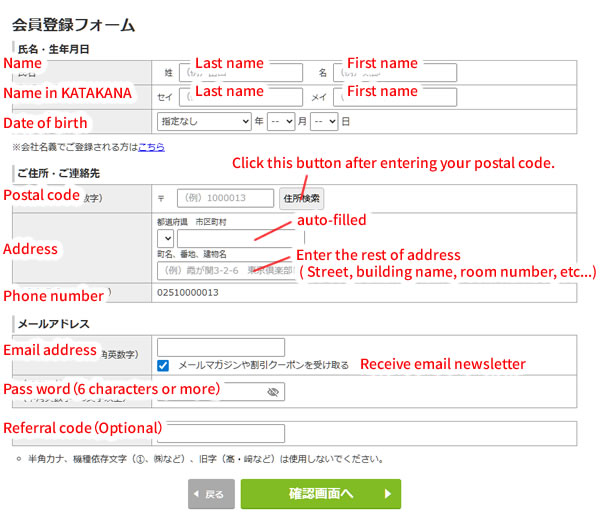Click the email address input field

tap(221, 347)
